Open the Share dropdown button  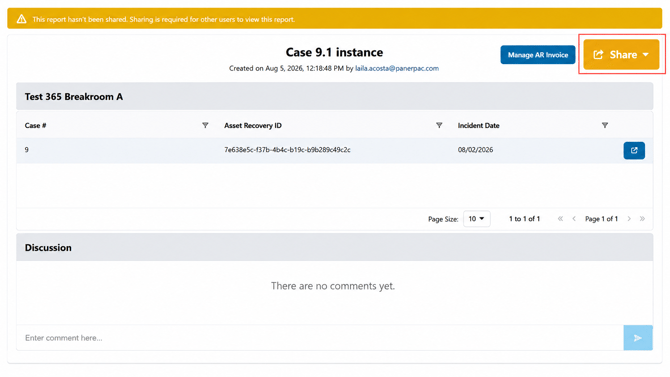click(621, 54)
